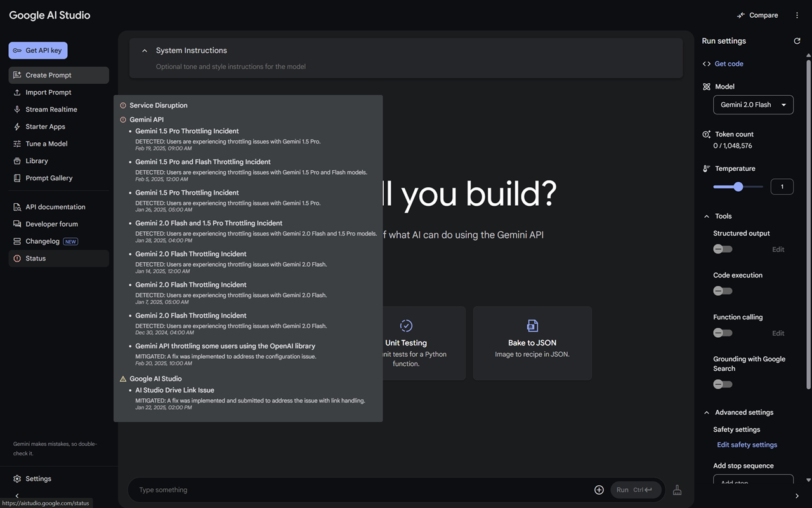Click the Get API key button
This screenshot has height=508, width=812.
(x=38, y=50)
